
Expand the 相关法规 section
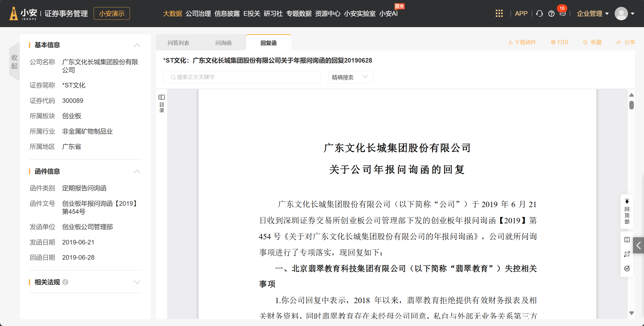click(137, 282)
